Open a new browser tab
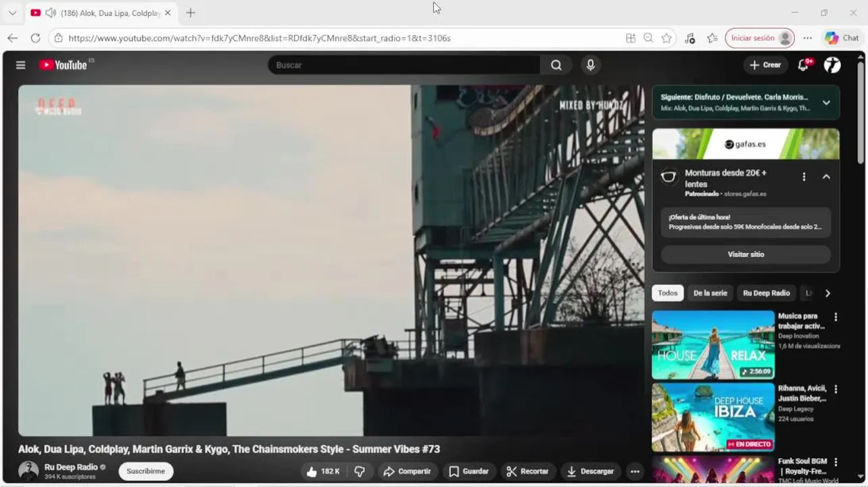This screenshot has width=868, height=487. [191, 13]
